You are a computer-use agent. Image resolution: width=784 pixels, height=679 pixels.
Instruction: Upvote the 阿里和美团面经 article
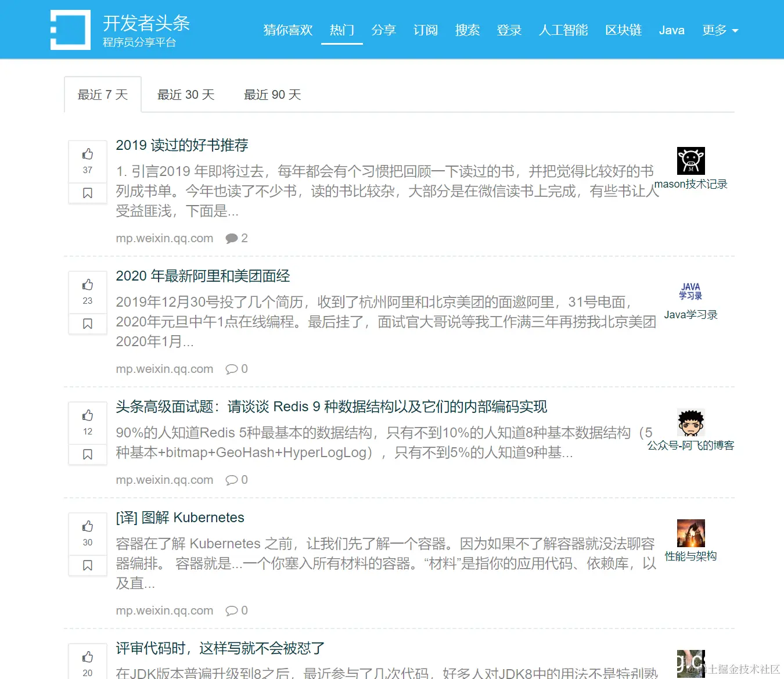tap(87, 285)
